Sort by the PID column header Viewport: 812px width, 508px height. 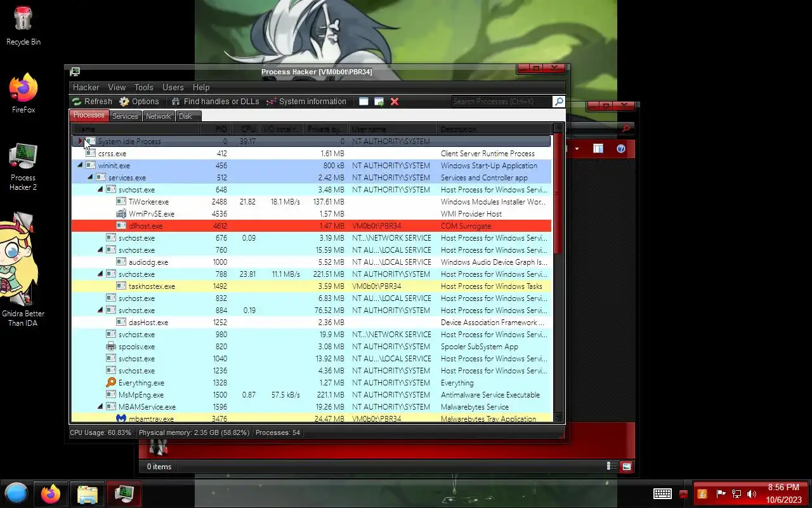[216, 129]
